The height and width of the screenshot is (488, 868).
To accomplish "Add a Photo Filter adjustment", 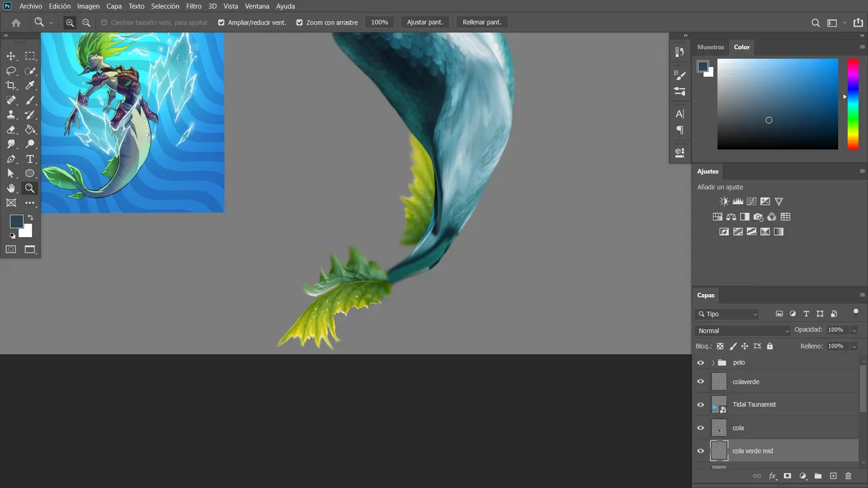I will [758, 217].
